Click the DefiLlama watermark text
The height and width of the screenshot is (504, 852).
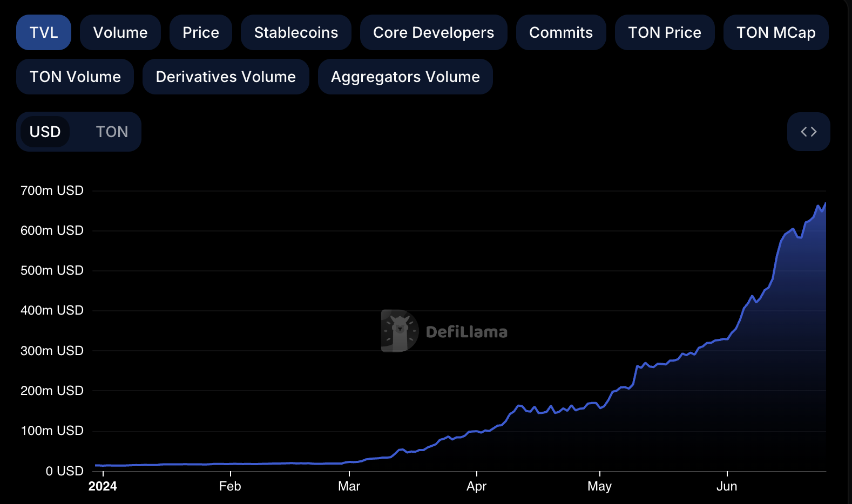[x=466, y=332]
